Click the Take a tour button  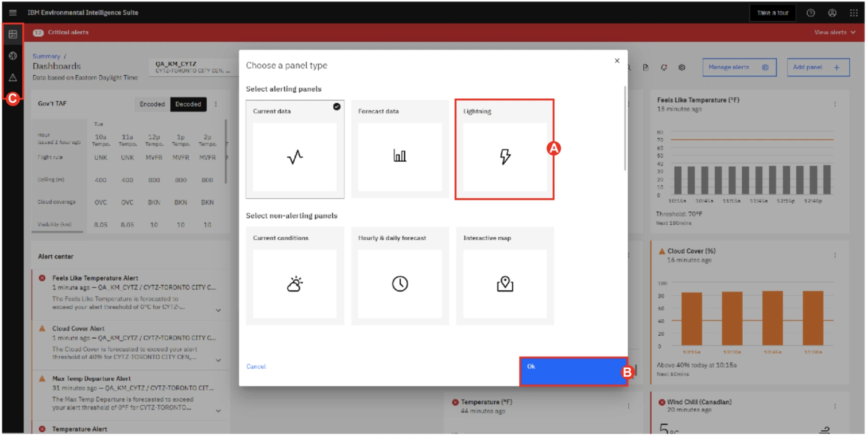coord(773,13)
